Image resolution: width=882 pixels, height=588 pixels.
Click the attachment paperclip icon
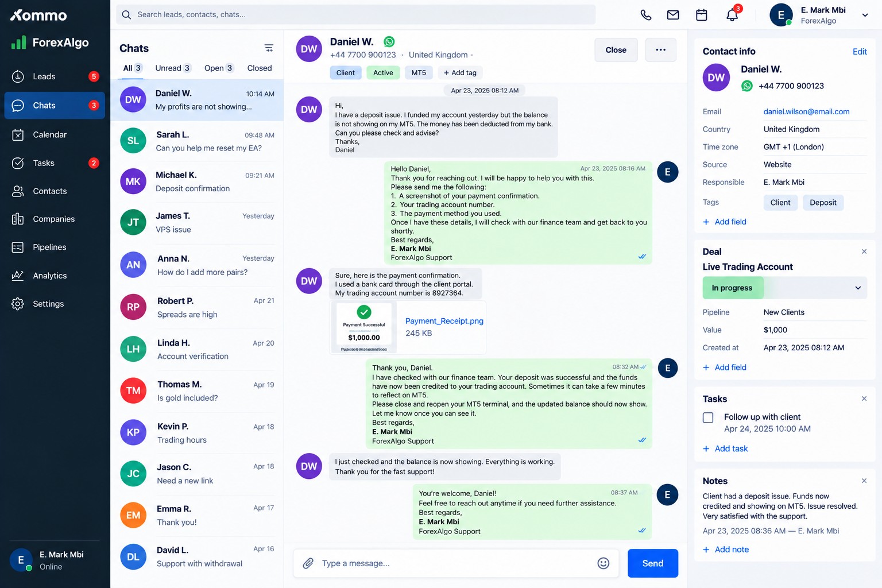point(308,563)
